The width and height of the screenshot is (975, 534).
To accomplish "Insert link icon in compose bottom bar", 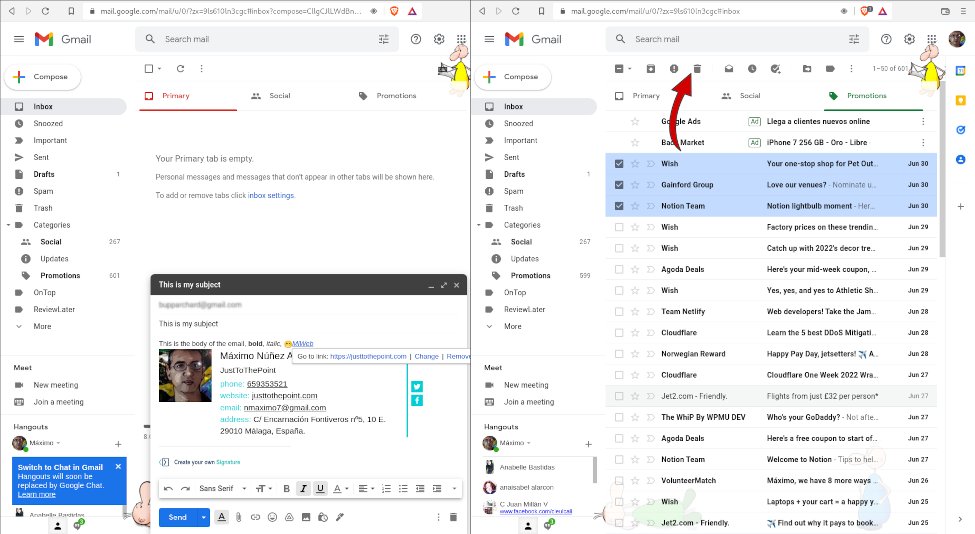I will point(255,517).
